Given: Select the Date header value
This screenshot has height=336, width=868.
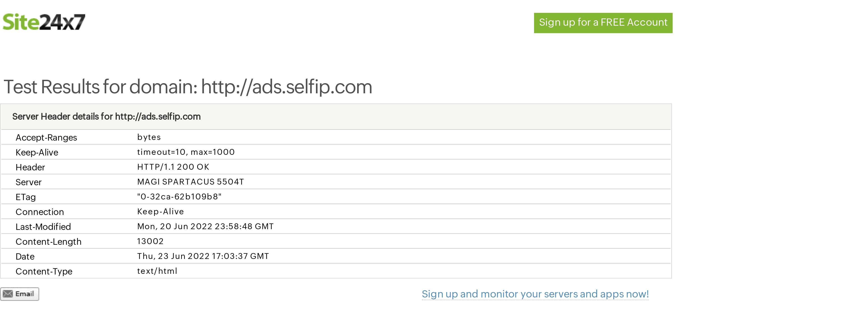Looking at the screenshot, I should point(203,256).
